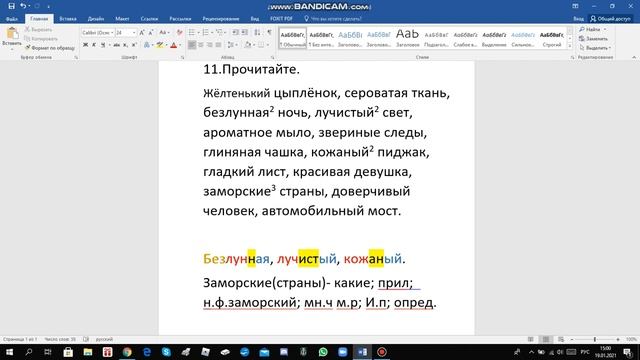Viewport: 640px width, 360px height.
Task: Increase the font size
Action: (142, 32)
